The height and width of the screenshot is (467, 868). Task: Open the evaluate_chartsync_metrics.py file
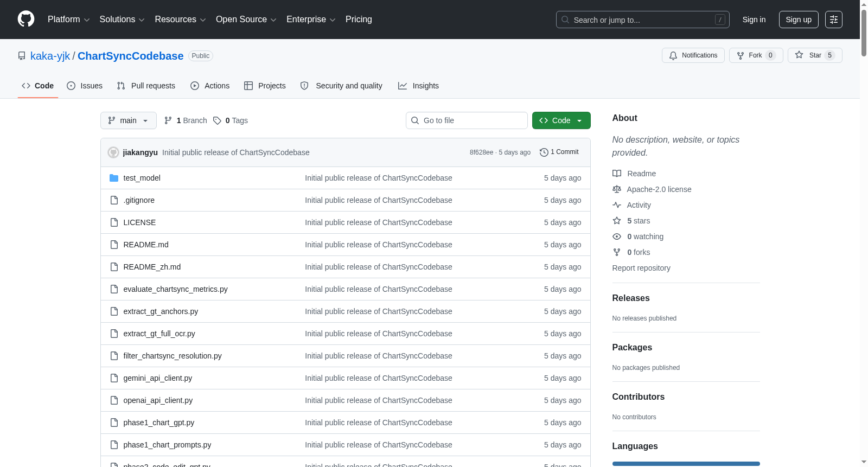point(176,289)
